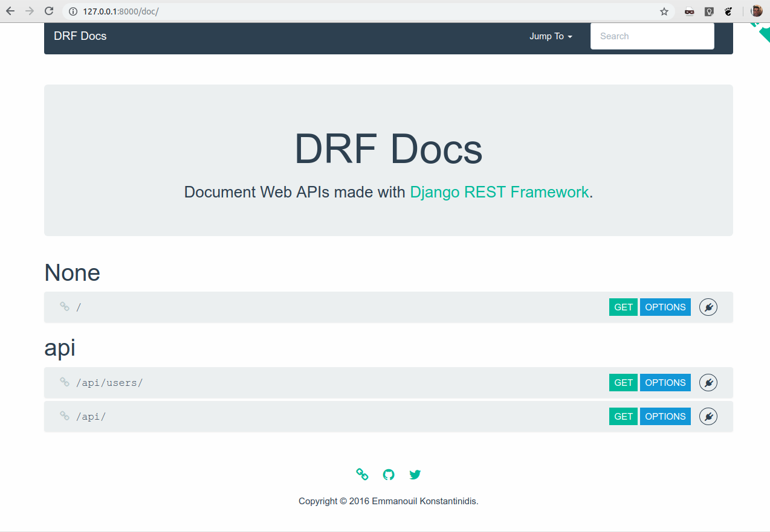Open the plug icon for /api/ endpoint
Image resolution: width=770 pixels, height=532 pixels.
pos(708,417)
